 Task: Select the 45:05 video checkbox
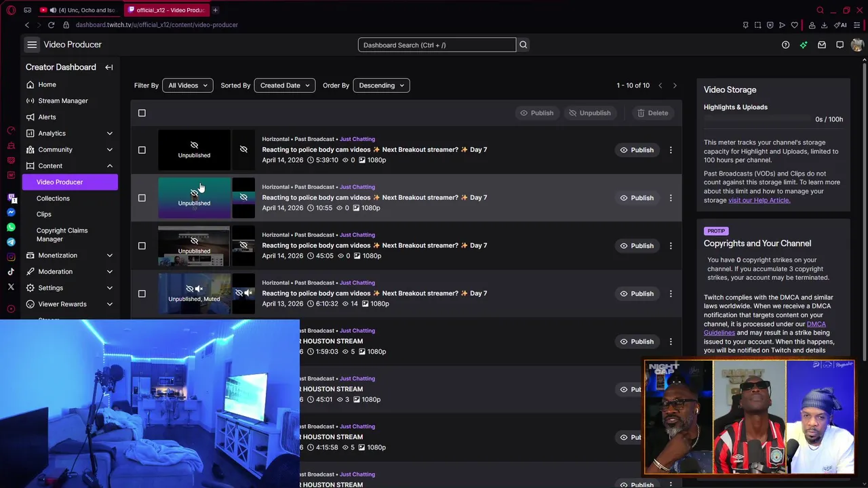pos(142,245)
